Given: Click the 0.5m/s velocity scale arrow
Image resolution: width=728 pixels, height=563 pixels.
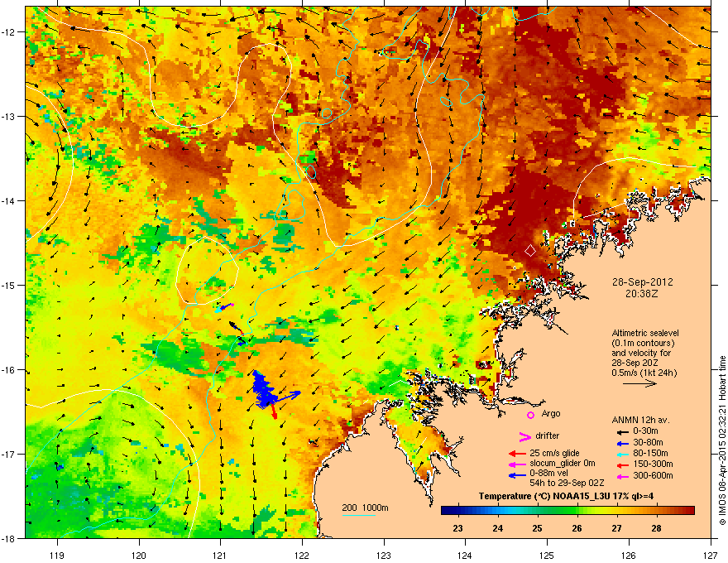Looking at the screenshot, I should [639, 383].
